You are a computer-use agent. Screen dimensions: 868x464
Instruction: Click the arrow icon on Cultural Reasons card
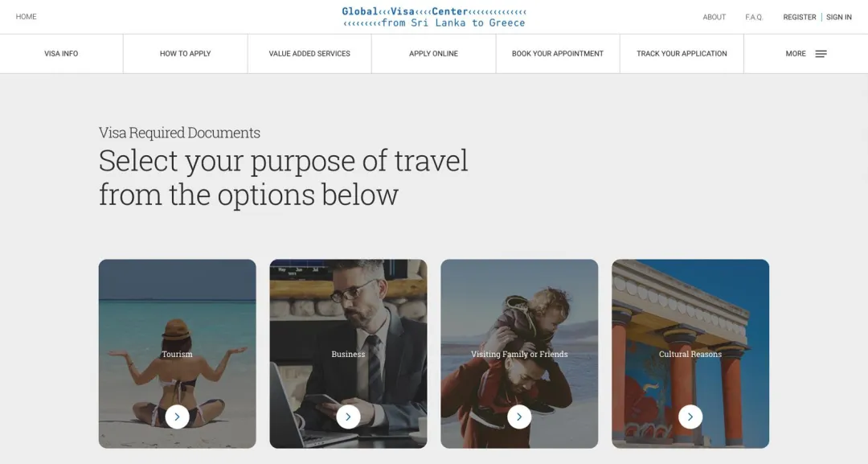[x=690, y=417]
